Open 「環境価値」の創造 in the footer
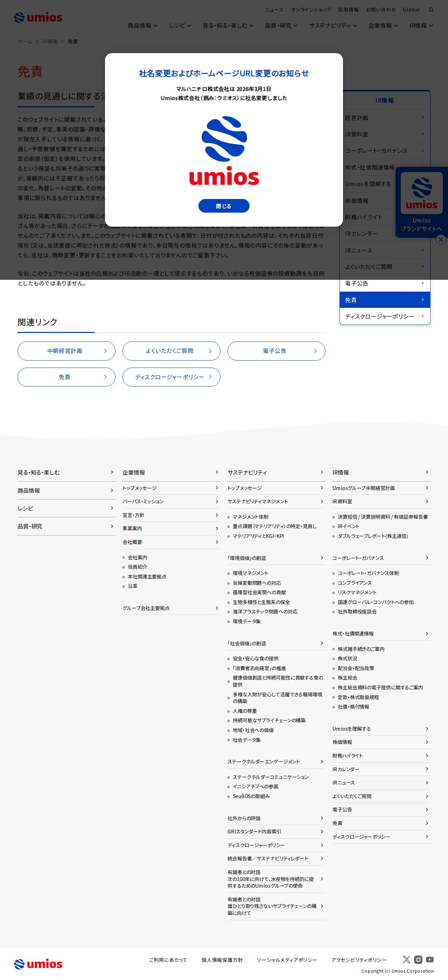This screenshot has height=980, width=448. (276, 558)
